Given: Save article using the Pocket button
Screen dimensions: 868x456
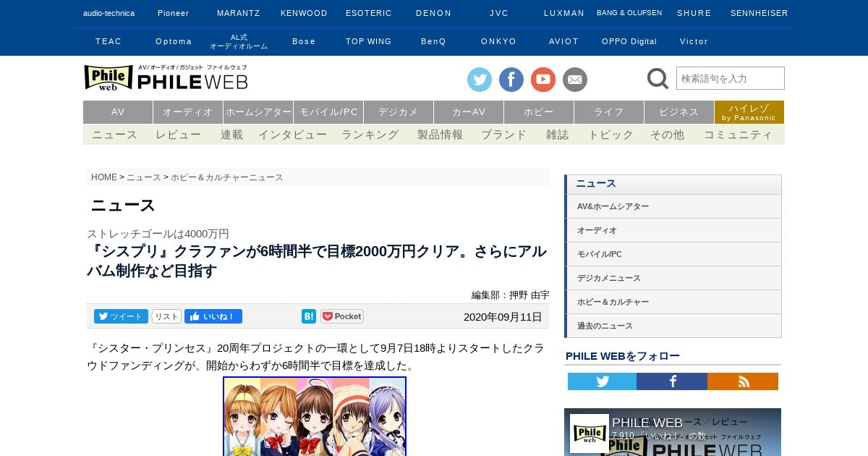Looking at the screenshot, I should [x=342, y=316].
